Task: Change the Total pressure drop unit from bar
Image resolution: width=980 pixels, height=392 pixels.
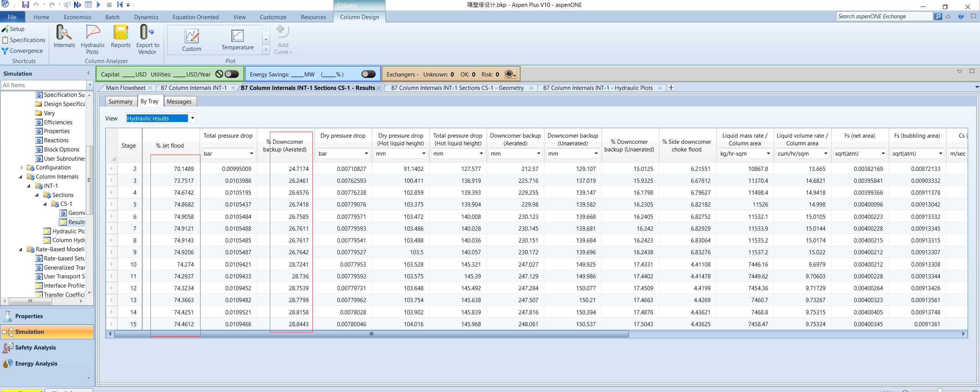Action: click(229, 153)
